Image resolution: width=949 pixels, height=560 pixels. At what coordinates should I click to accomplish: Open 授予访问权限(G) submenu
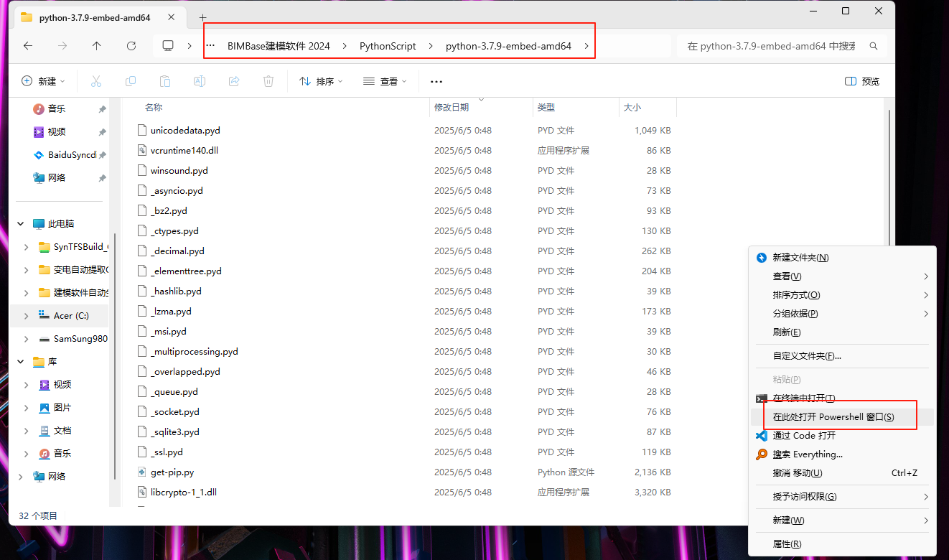[x=842, y=497]
